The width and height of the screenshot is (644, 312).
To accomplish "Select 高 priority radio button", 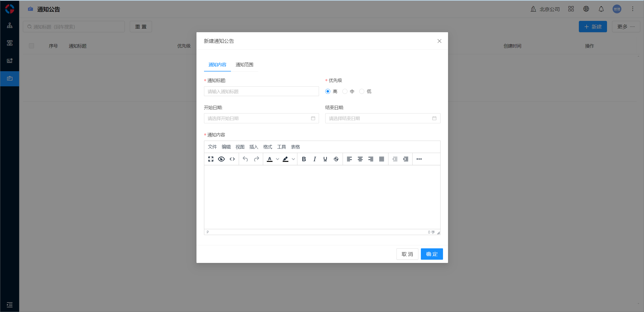I will pos(328,91).
